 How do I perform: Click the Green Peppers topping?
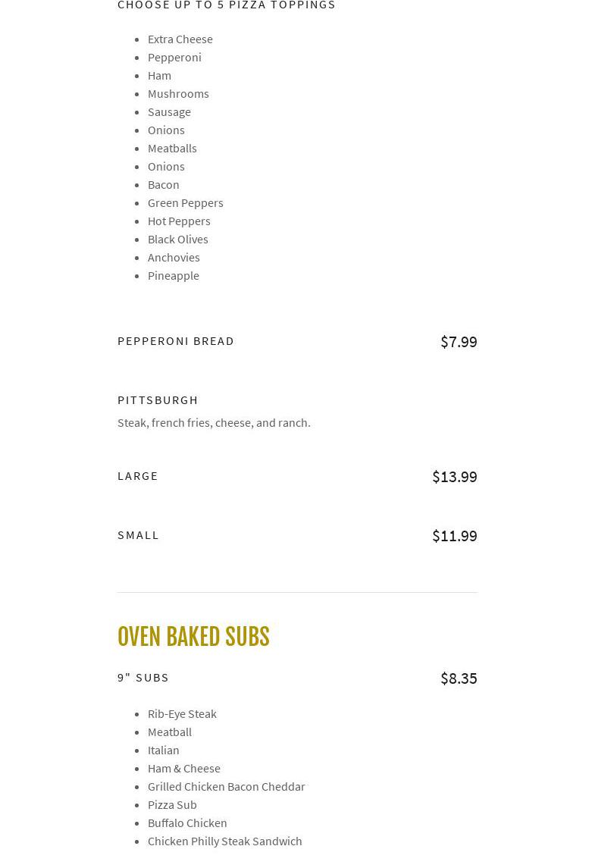[186, 203]
